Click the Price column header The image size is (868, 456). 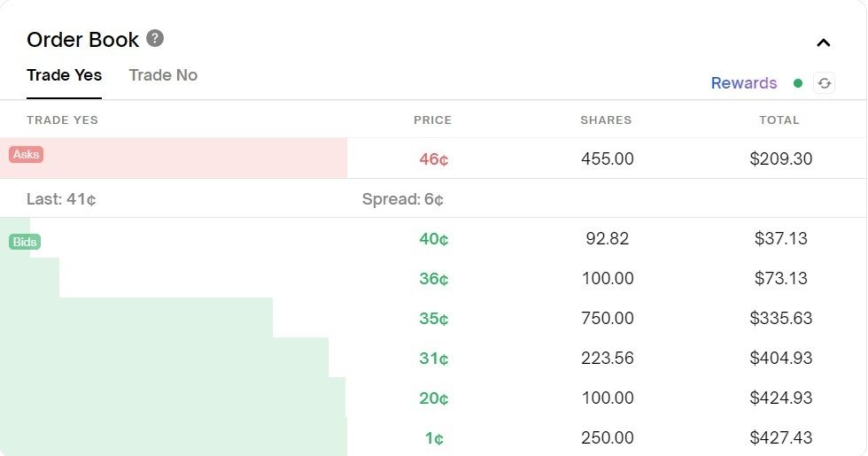tap(432, 120)
